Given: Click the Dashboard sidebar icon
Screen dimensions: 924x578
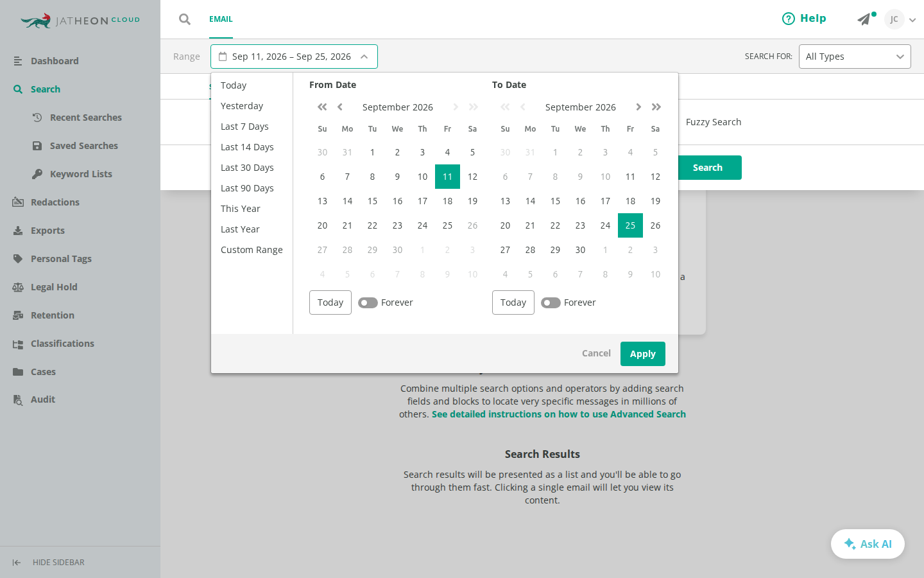Looking at the screenshot, I should pyautogui.click(x=18, y=61).
